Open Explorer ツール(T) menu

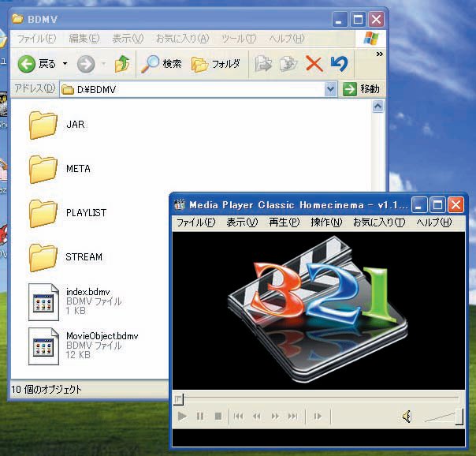click(x=239, y=39)
